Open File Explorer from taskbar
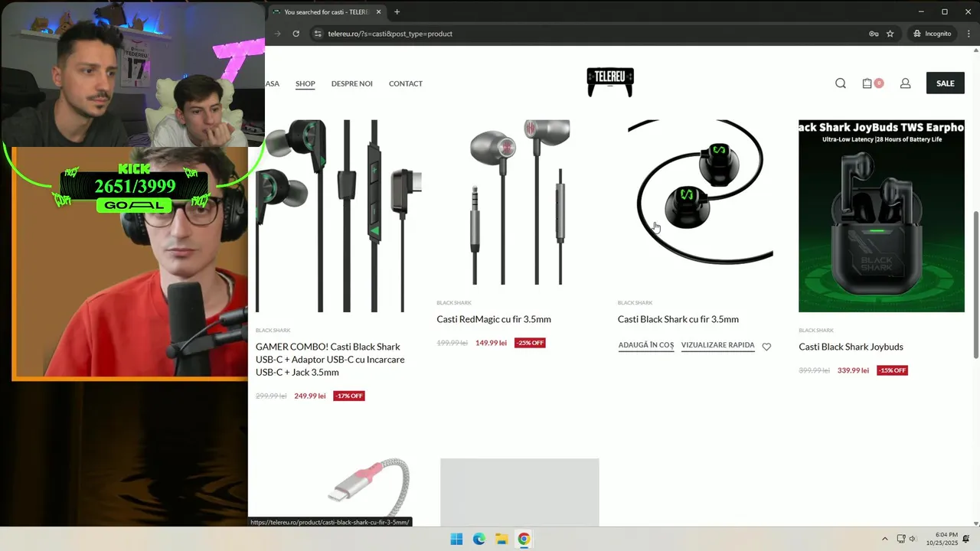This screenshot has width=980, height=551. coord(501,539)
